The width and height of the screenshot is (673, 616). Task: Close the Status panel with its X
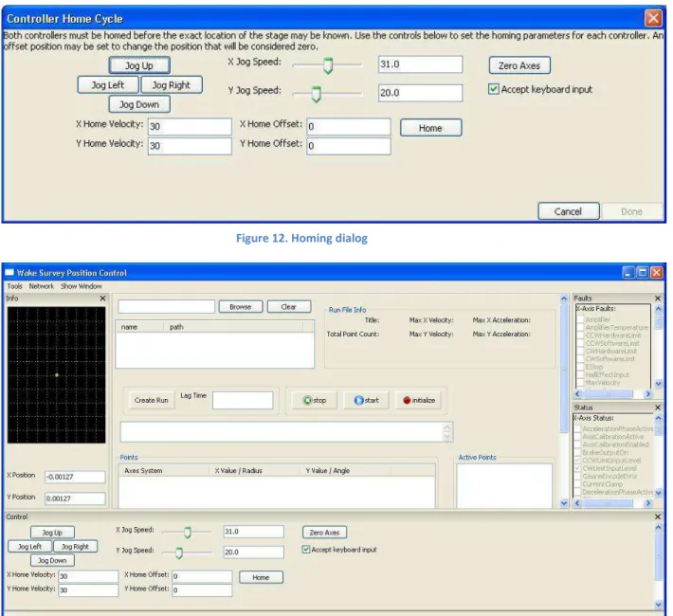[658, 407]
